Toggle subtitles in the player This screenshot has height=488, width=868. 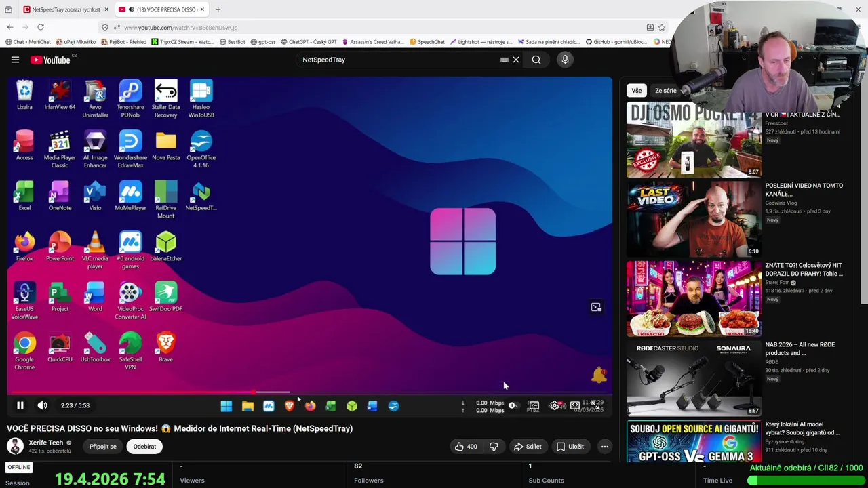[x=534, y=405]
